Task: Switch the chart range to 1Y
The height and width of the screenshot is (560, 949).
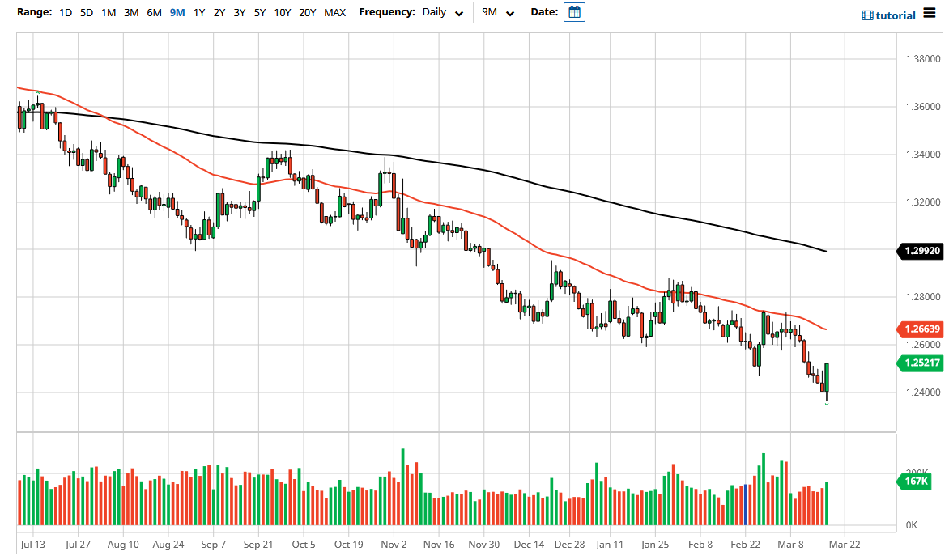Action: (x=199, y=13)
